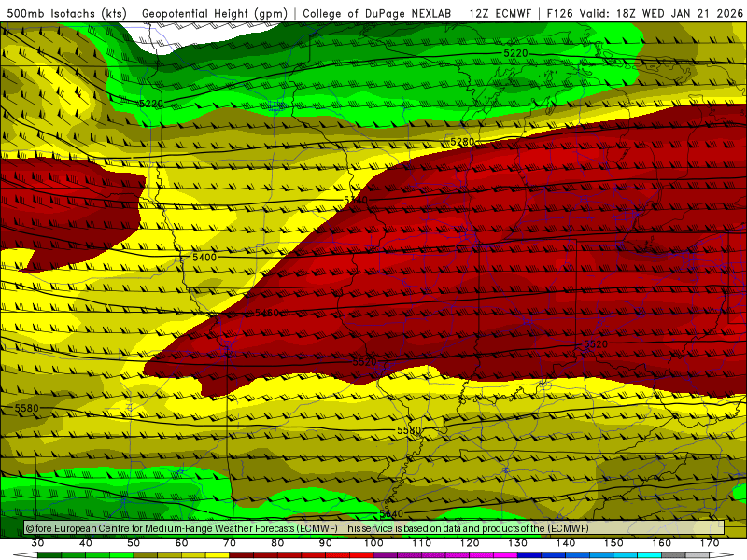Click the 'Geopotential Height (gpm)' header text
This screenshot has height=560, width=747.
[215, 13]
